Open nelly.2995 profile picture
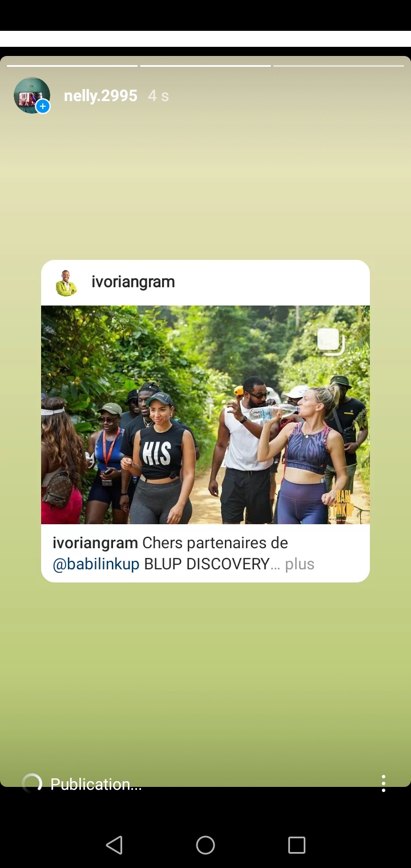The height and width of the screenshot is (868, 411). click(x=32, y=95)
